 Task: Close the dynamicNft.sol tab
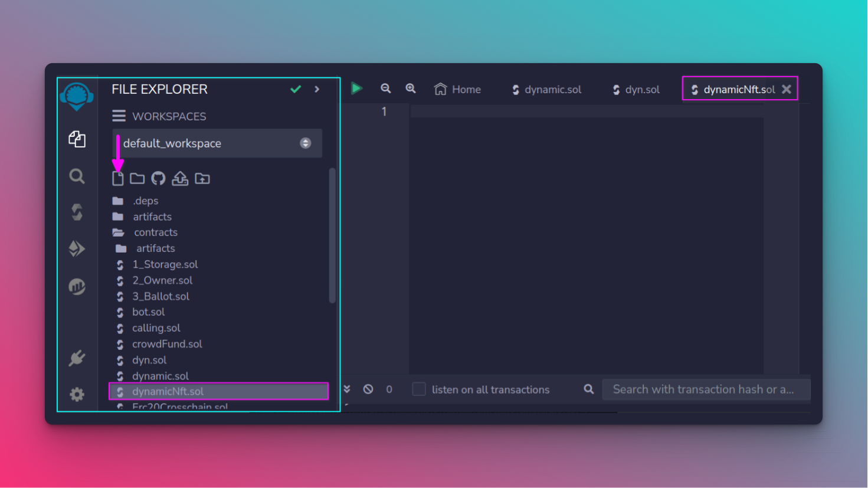[787, 89]
